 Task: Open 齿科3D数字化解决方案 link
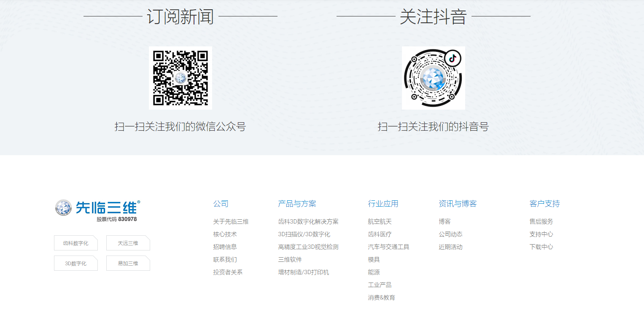(x=308, y=221)
